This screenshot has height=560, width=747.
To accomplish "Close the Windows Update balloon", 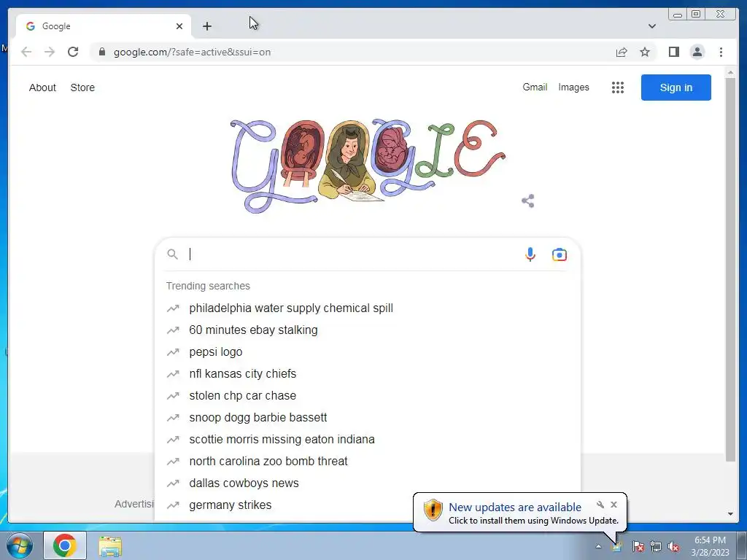I will (614, 505).
